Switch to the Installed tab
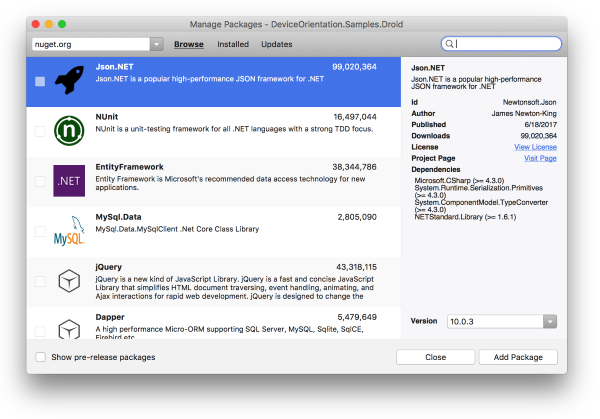The image size is (600, 419). coord(233,44)
